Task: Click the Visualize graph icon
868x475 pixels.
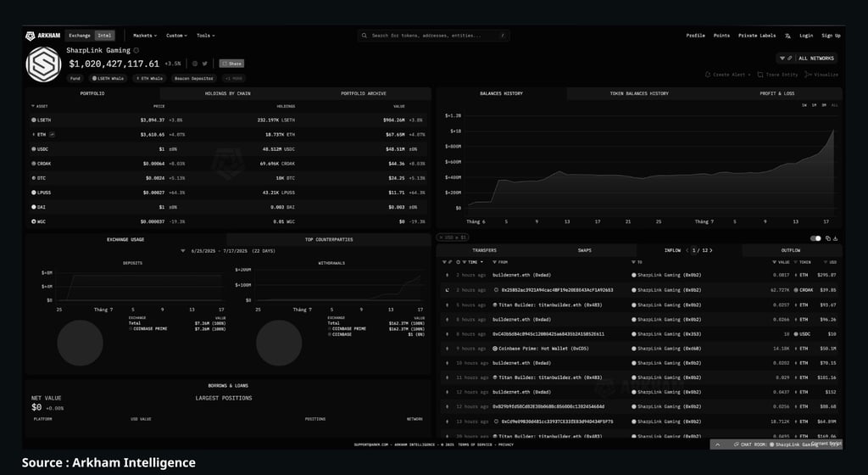Action: [x=808, y=74]
